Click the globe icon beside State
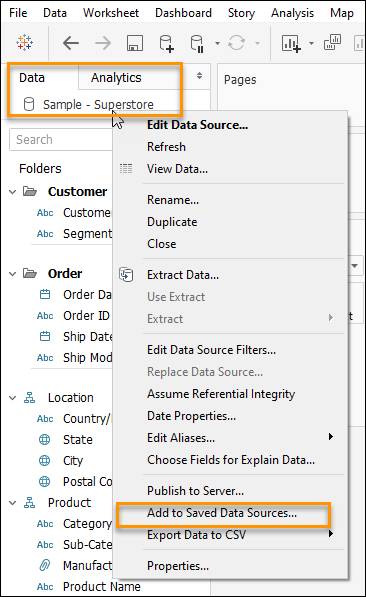366x597 pixels. click(x=45, y=439)
